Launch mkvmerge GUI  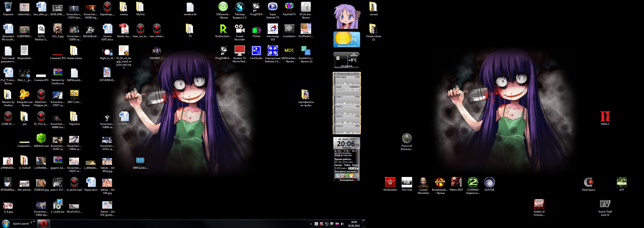tap(272, 32)
